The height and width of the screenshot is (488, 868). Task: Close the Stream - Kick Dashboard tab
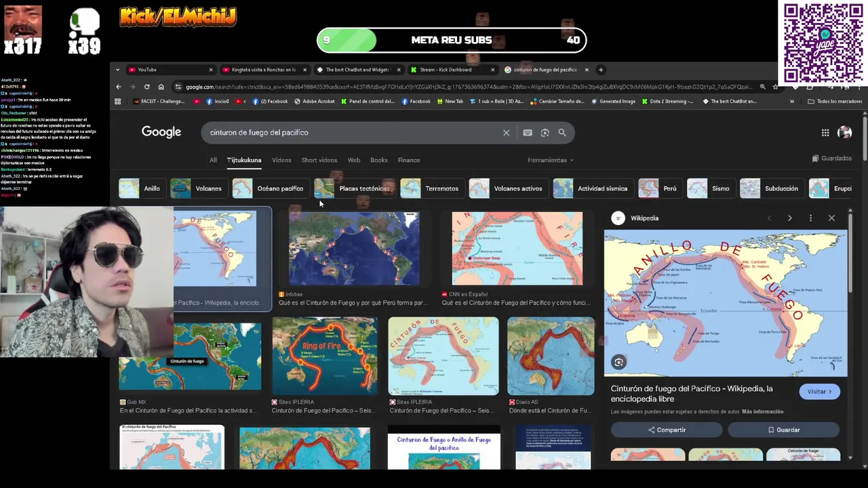(492, 70)
